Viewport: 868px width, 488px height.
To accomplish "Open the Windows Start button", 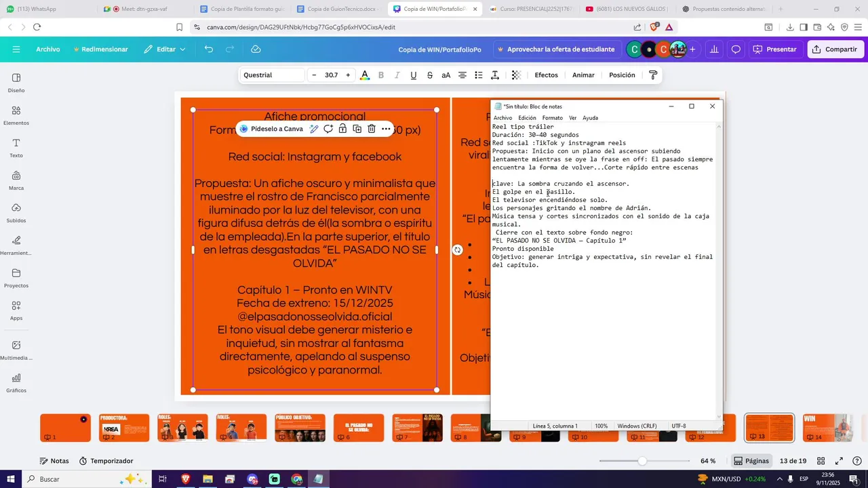I will tap(11, 479).
